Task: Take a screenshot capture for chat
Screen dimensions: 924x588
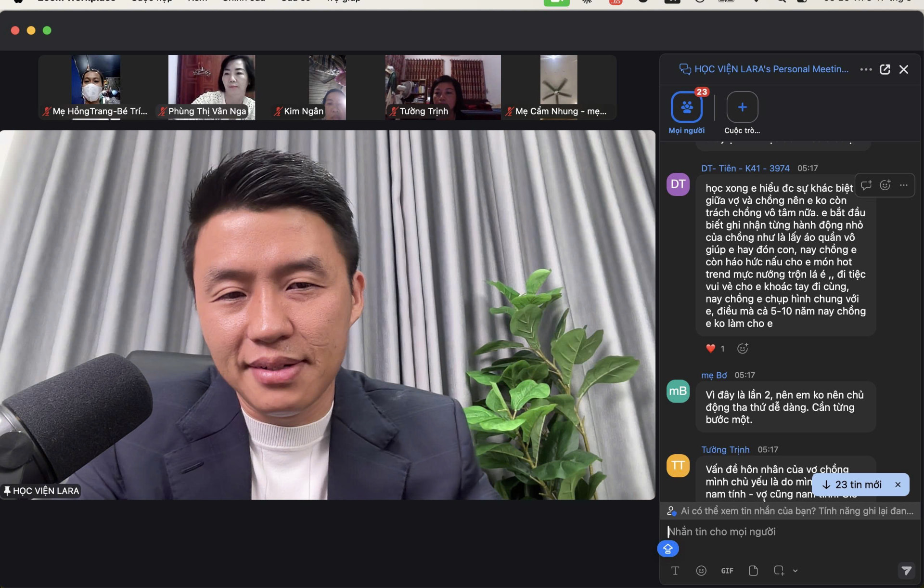Action: (779, 571)
